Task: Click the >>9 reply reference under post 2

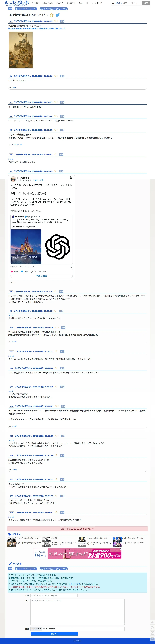Action: (14, 88)
